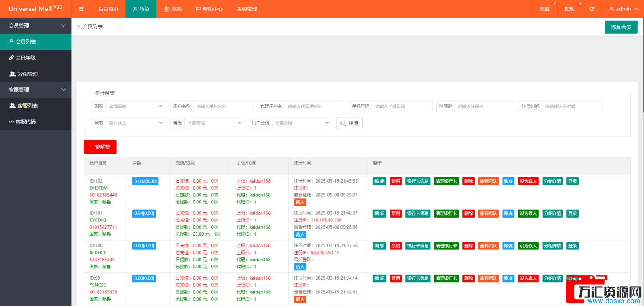Click 查看团队 for user BEDGC8
The width and height of the screenshot is (644, 306).
tap(488, 246)
